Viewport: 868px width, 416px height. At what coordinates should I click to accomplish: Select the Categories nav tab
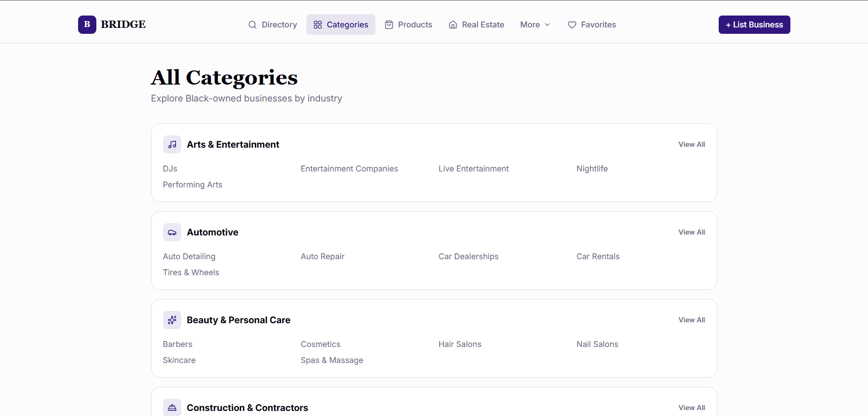(341, 25)
